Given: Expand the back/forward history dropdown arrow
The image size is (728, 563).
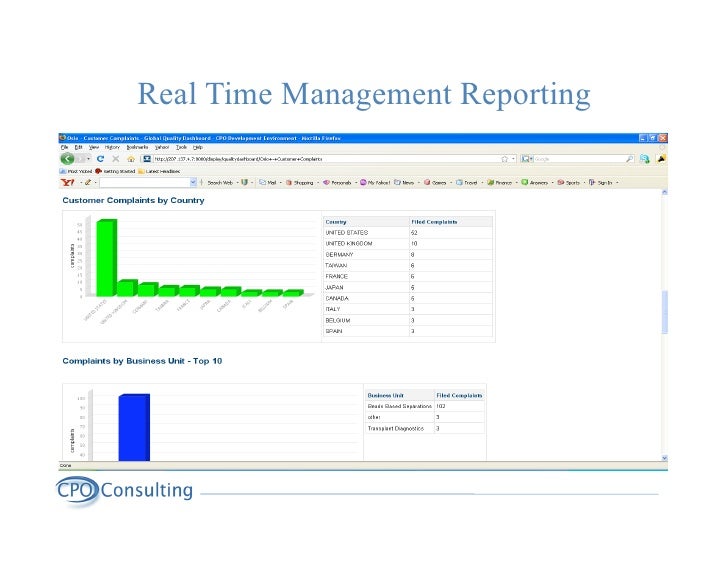Looking at the screenshot, I should coord(89,159).
